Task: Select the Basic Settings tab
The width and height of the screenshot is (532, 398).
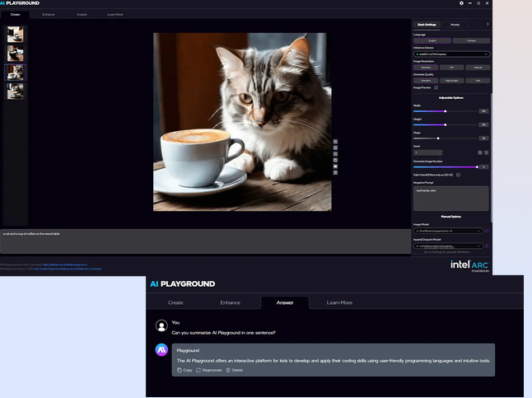Action: point(427,25)
